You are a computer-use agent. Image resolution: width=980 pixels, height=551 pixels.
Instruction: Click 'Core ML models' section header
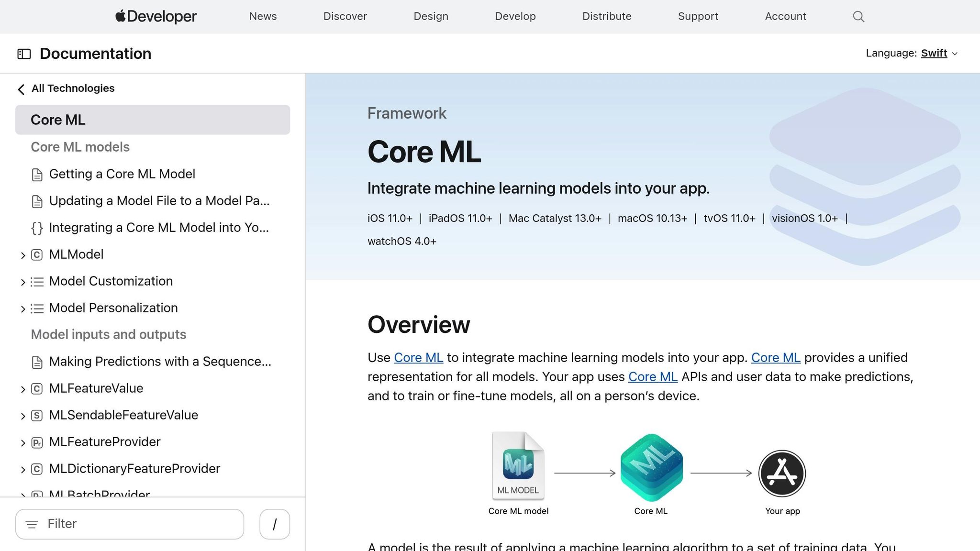pyautogui.click(x=80, y=147)
